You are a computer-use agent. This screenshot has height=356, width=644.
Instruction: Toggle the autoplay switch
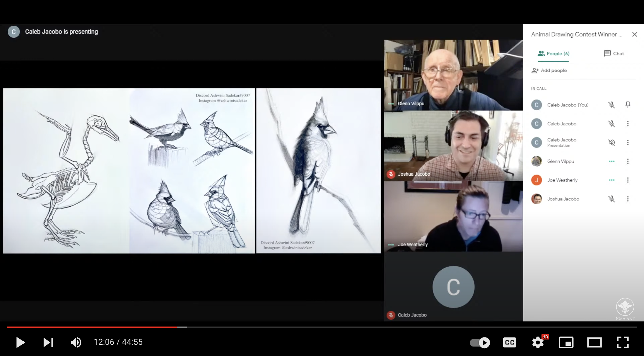click(480, 342)
